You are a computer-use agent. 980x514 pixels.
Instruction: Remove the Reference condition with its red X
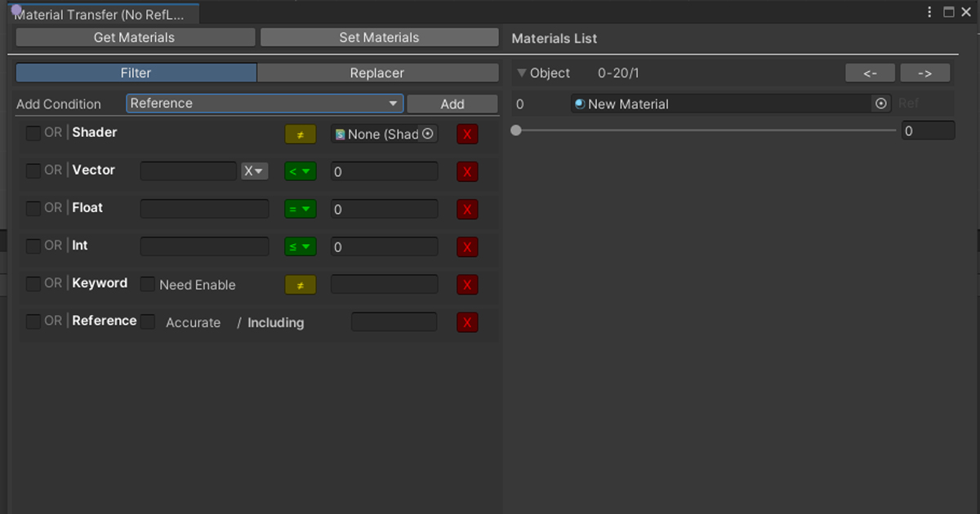click(467, 322)
